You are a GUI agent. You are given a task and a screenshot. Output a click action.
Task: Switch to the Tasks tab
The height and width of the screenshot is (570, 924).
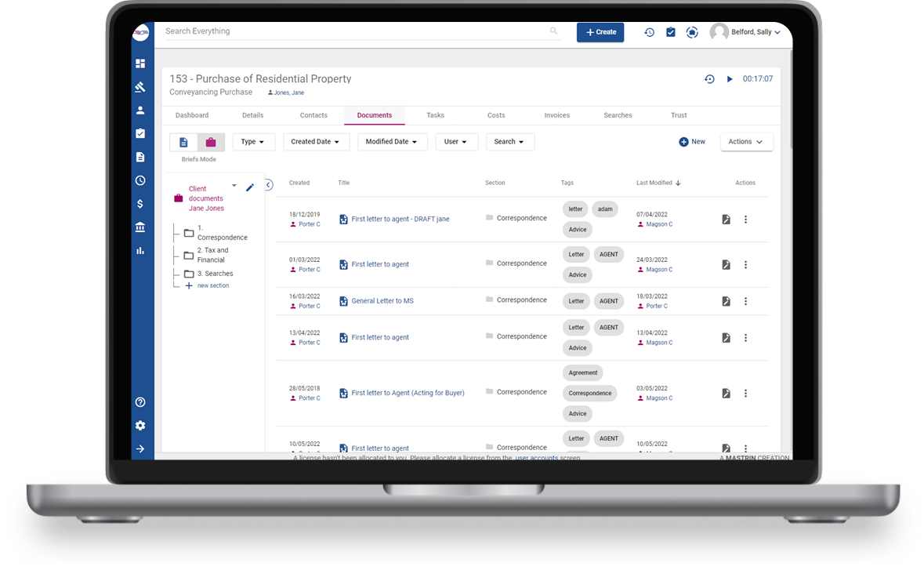point(435,115)
